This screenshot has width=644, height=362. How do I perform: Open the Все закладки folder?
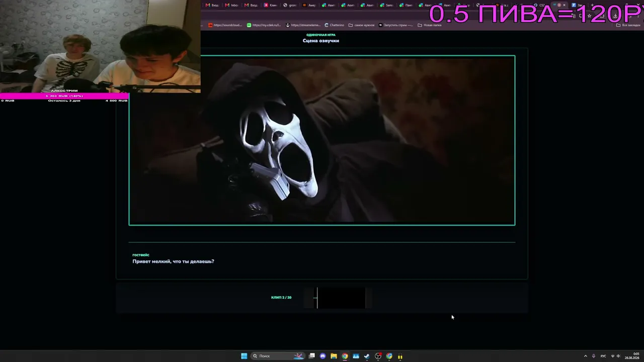tap(629, 25)
